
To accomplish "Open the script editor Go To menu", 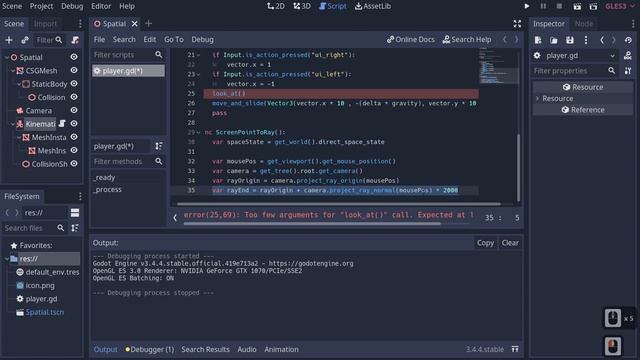I will (x=173, y=40).
